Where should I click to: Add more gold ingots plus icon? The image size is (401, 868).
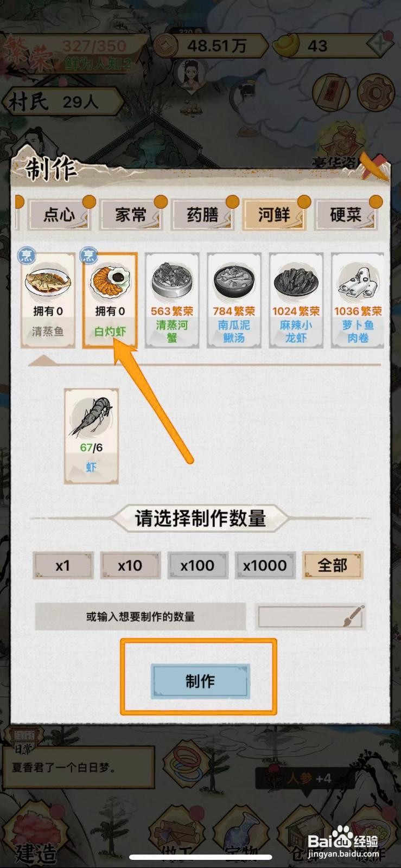click(x=380, y=44)
